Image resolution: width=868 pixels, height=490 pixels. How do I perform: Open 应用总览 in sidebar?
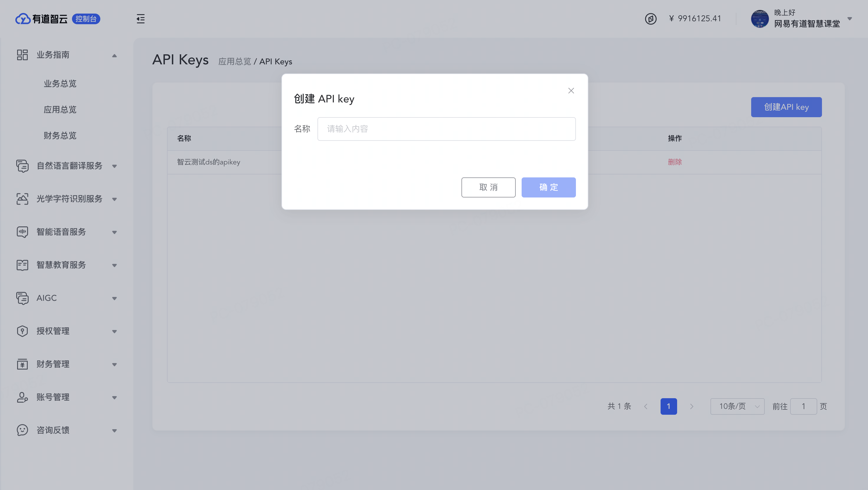(x=60, y=110)
